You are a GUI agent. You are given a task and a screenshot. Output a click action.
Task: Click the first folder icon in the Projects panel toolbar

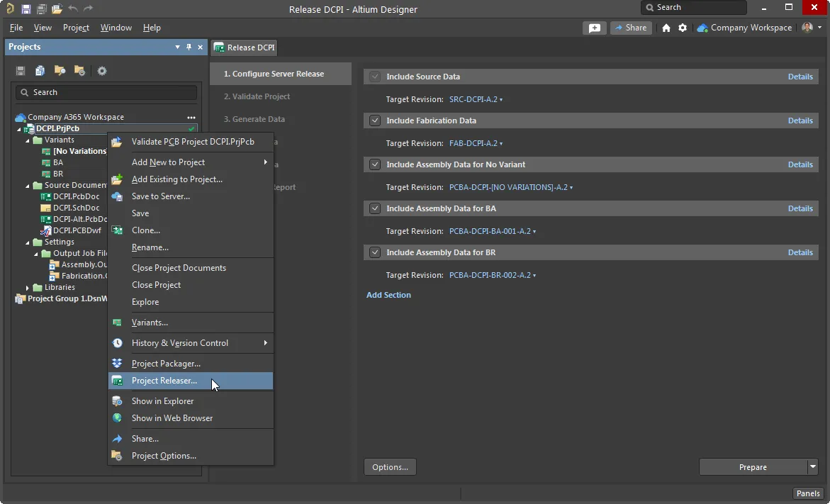point(60,71)
